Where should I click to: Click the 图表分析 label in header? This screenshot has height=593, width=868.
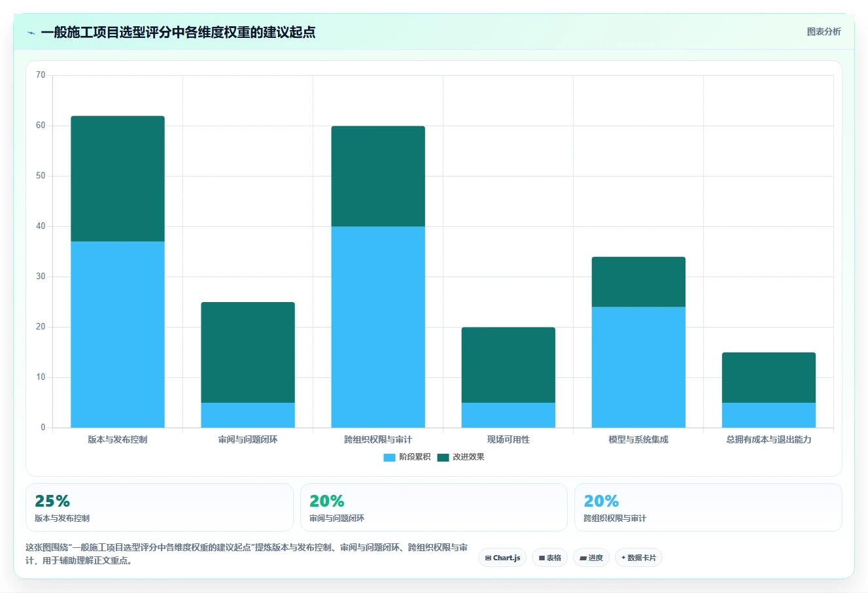(824, 31)
